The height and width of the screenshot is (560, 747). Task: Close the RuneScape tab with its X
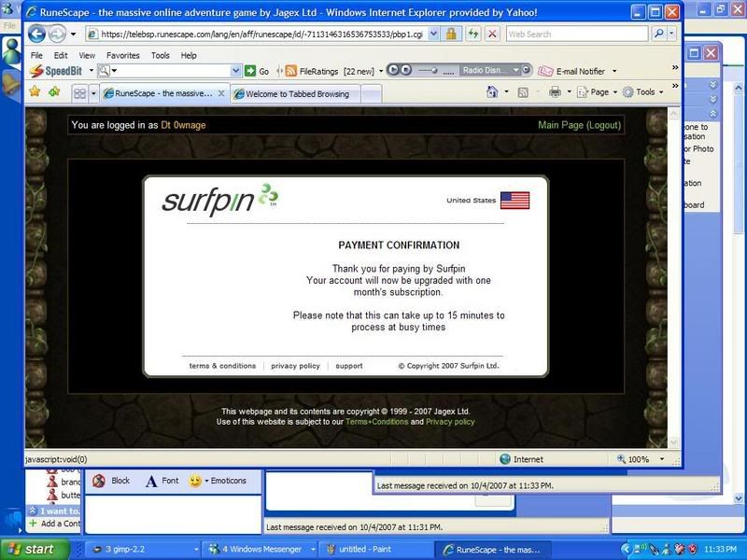point(221,94)
